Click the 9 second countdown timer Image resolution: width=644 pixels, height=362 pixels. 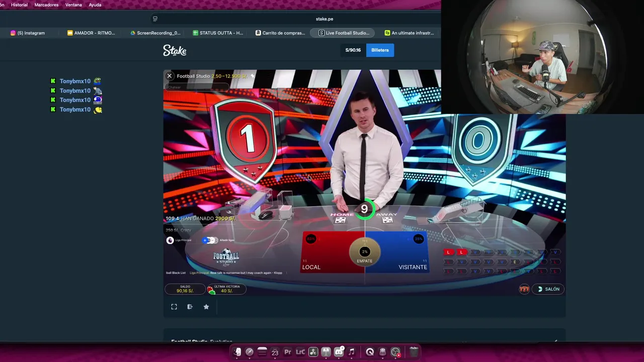(x=364, y=209)
